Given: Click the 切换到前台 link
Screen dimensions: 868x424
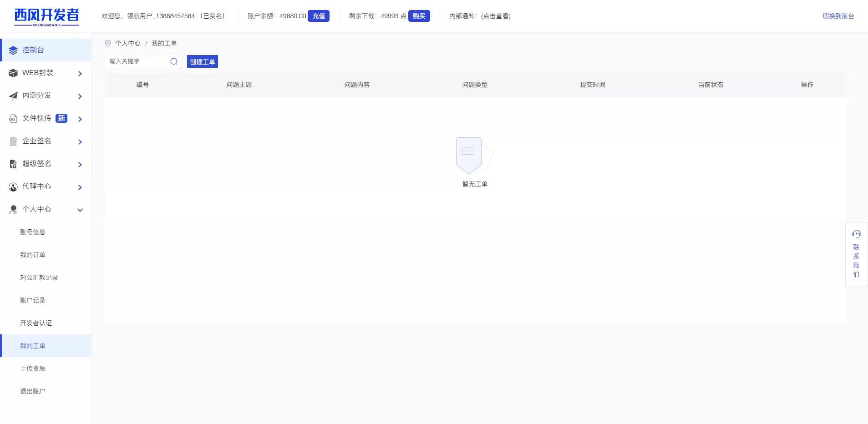Looking at the screenshot, I should [x=838, y=16].
